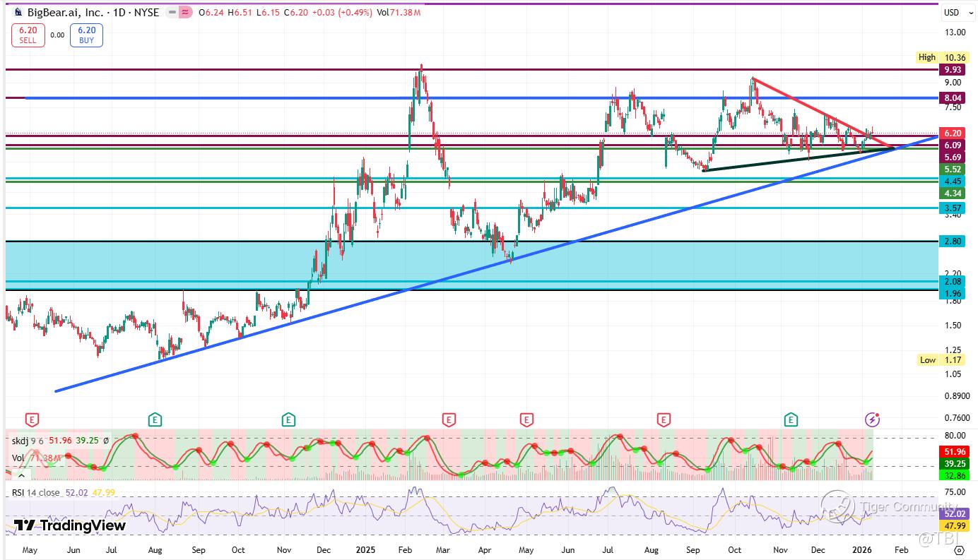This screenshot has height=560, width=978.
Task: Click the 5.52 price line label
Action: (x=953, y=170)
